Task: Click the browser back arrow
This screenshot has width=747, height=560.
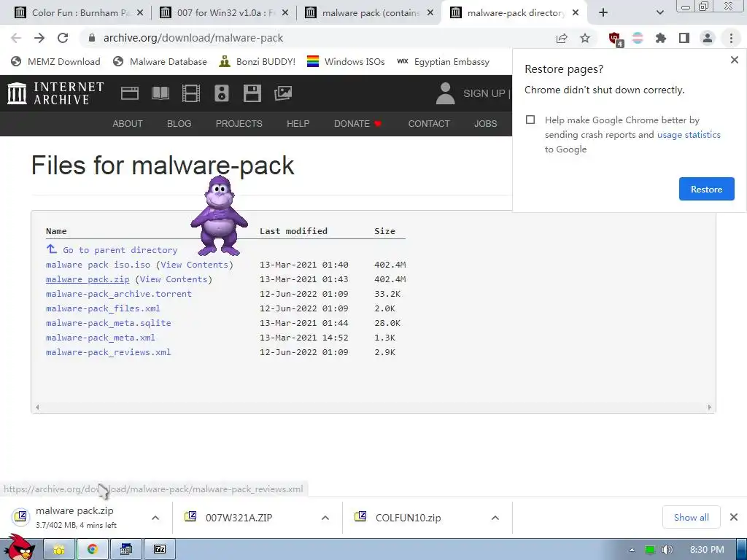Action: (16, 38)
